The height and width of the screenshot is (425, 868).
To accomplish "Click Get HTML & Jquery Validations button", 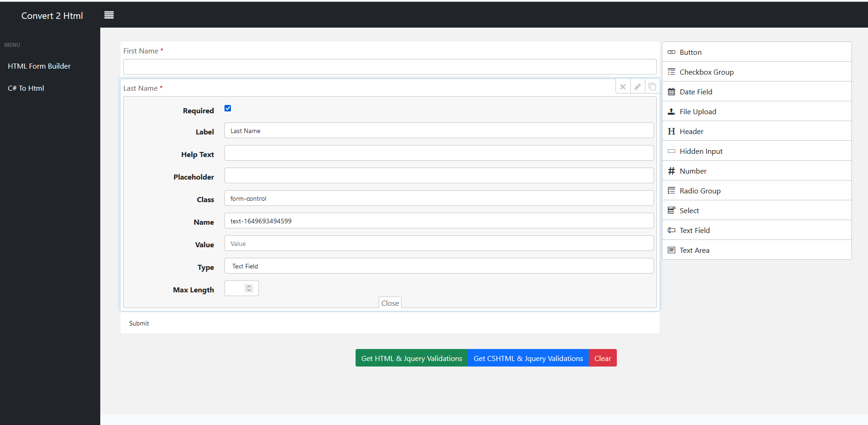I will pos(412,358).
